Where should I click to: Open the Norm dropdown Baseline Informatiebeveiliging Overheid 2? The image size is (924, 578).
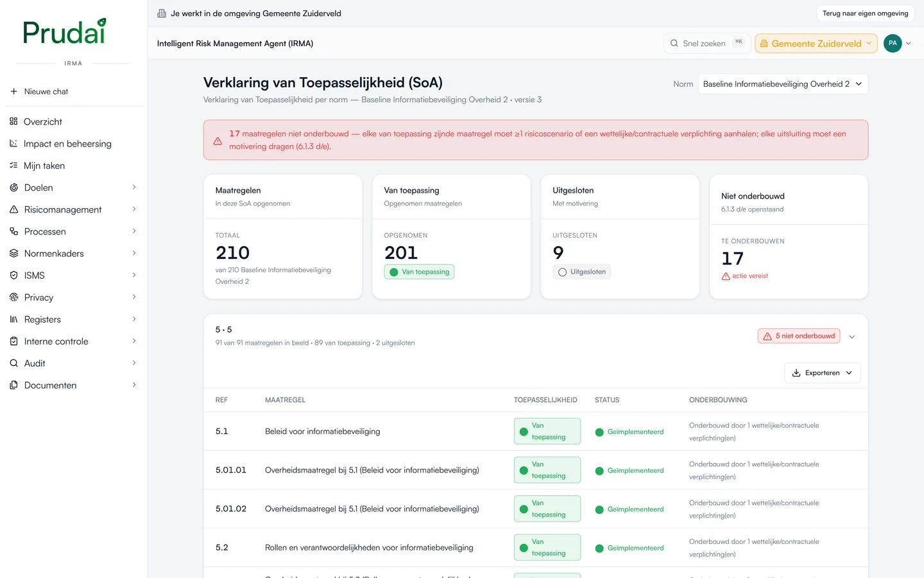pos(783,84)
